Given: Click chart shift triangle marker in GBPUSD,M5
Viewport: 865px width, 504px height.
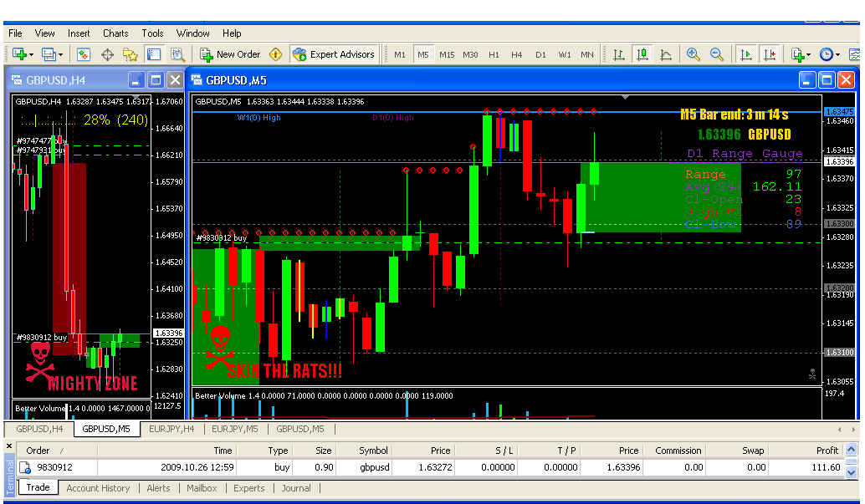Looking at the screenshot, I should coord(625,97).
